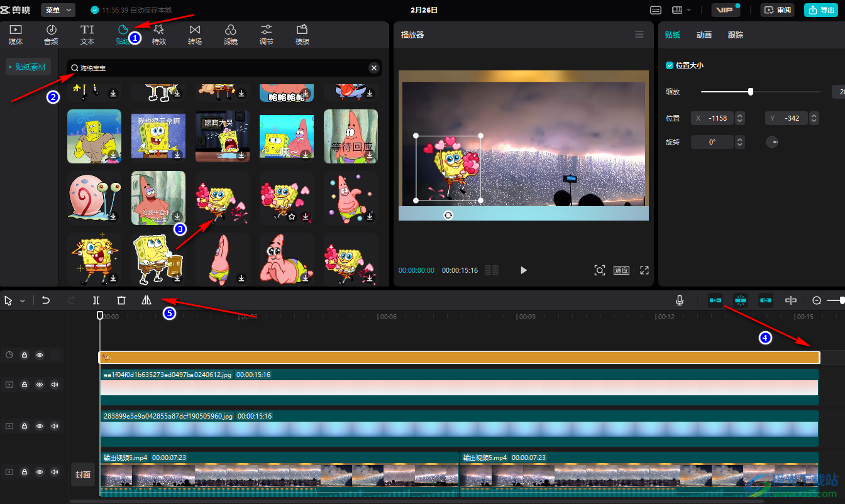The width and height of the screenshot is (845, 504).
Task: Select the orange sticker clip on timeline
Action: pos(460,358)
